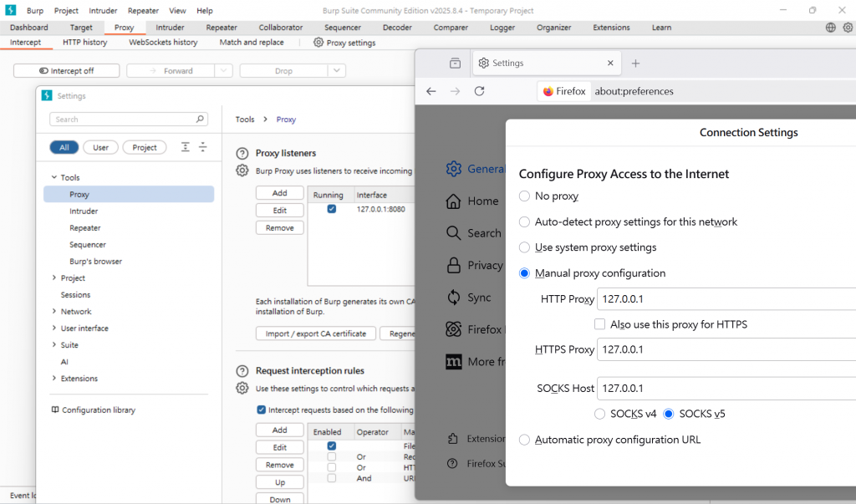Open the Intruder menu in menu bar
856x504 pixels.
(103, 10)
